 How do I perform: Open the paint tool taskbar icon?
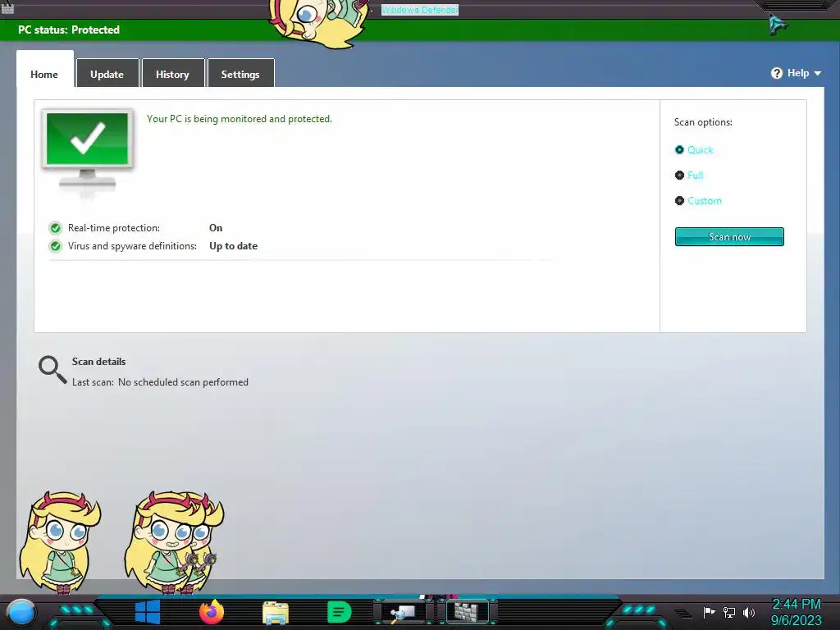click(403, 612)
